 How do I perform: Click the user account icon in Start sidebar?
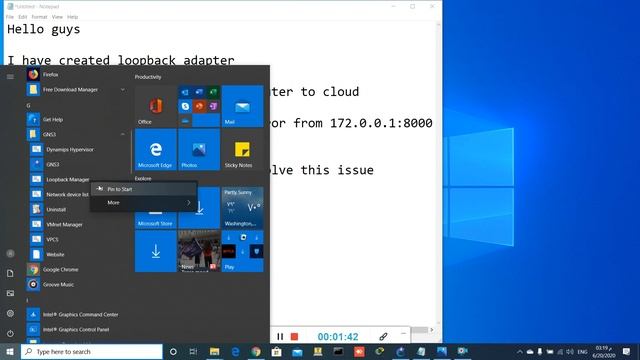(x=10, y=253)
